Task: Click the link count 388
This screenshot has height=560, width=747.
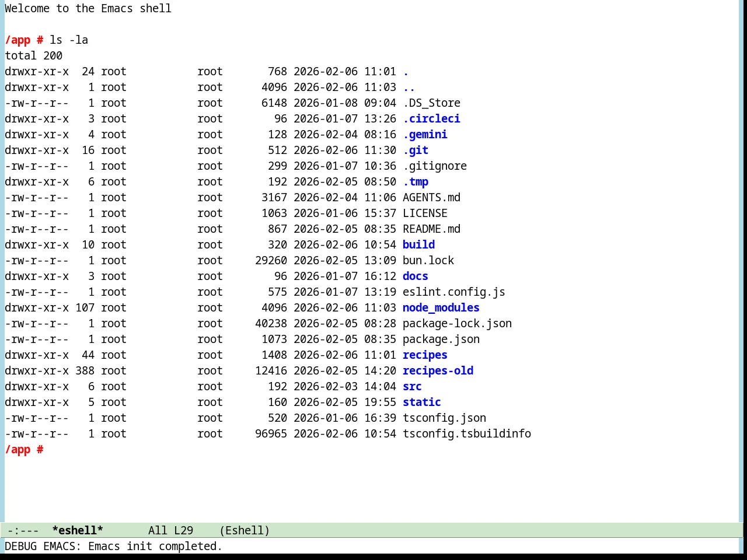Action: (85, 370)
